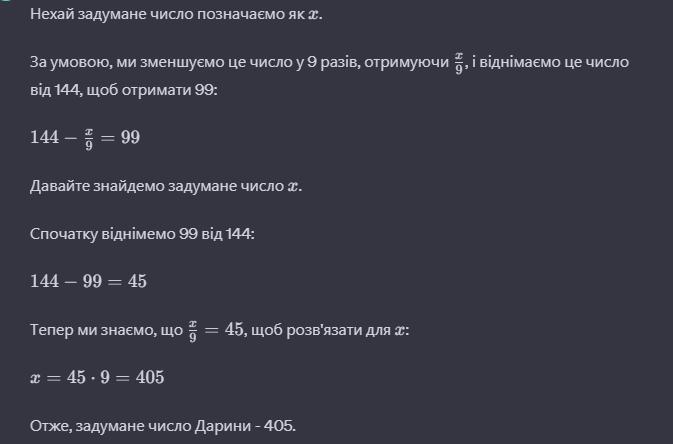This screenshot has width=673, height=444.
Task: Click the equation x = 45 · 9 = 405
Action: tap(97, 377)
